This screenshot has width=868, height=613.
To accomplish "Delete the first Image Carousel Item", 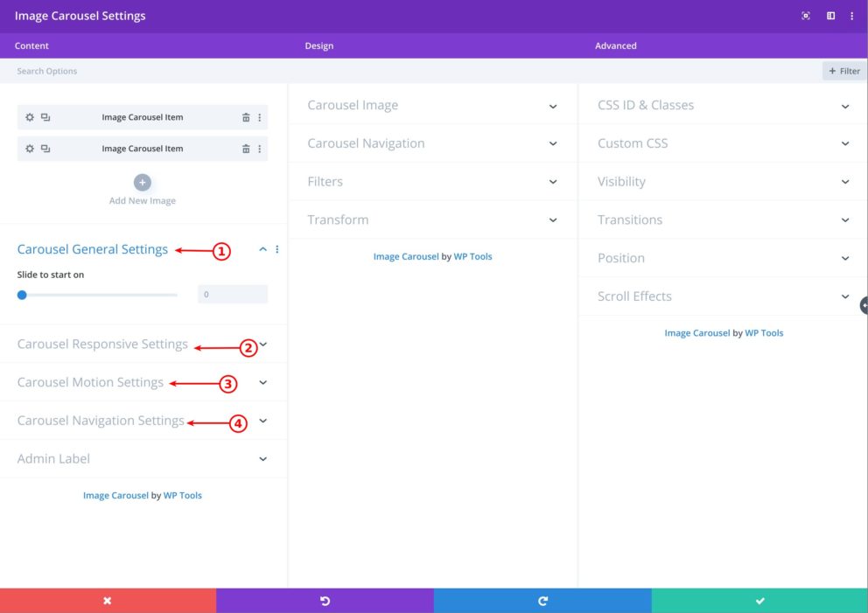I will click(246, 116).
